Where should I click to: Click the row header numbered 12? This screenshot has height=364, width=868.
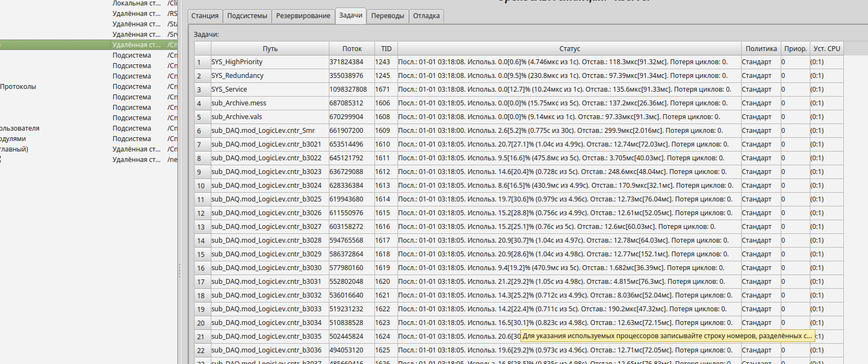point(201,213)
